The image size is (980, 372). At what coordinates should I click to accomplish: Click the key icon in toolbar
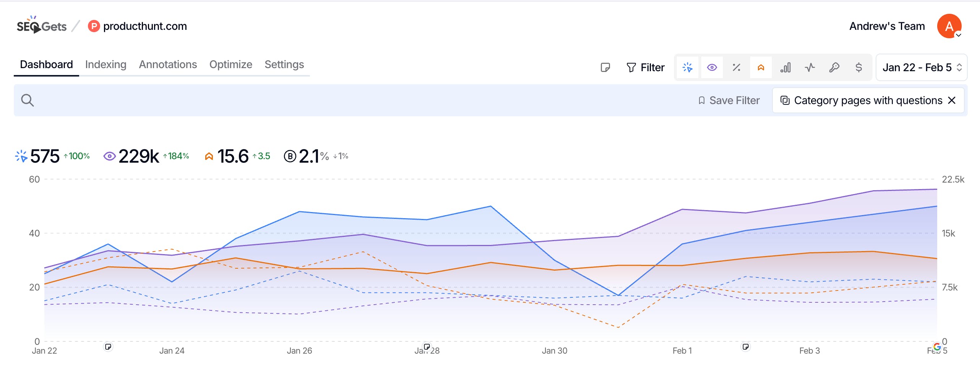click(x=834, y=68)
